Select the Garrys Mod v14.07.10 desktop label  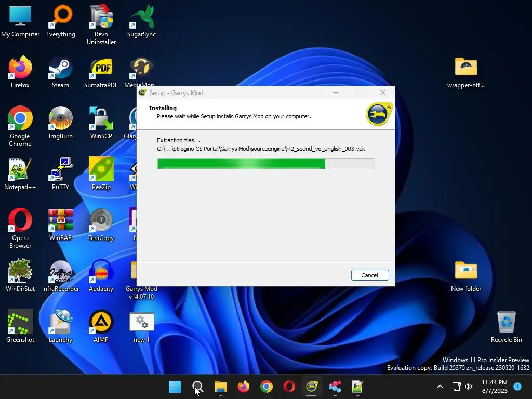coord(141,292)
